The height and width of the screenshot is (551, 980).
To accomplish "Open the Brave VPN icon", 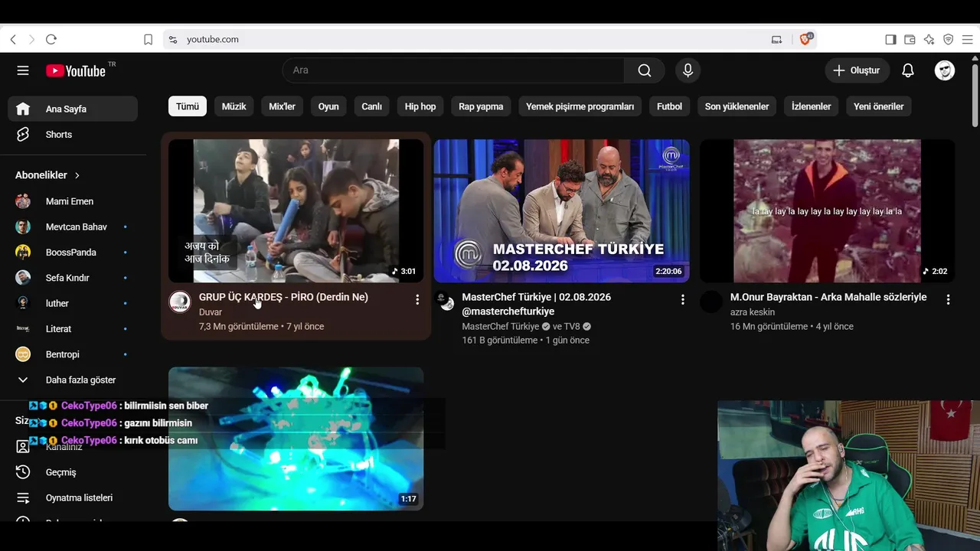I will [x=948, y=39].
